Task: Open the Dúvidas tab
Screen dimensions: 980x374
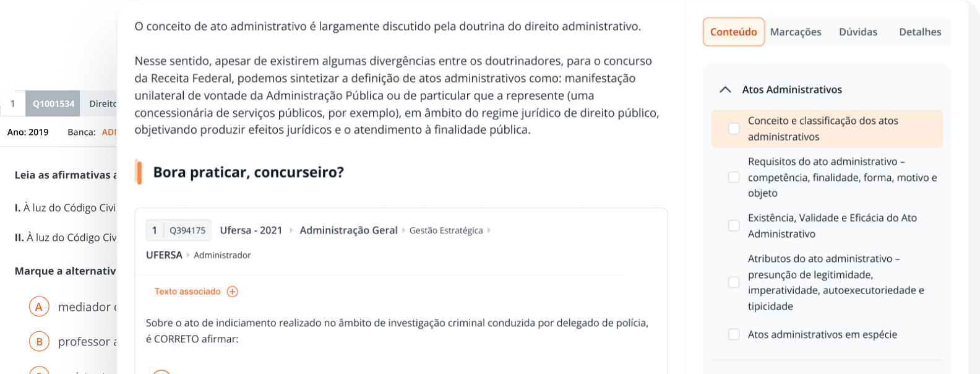Action: click(x=858, y=32)
